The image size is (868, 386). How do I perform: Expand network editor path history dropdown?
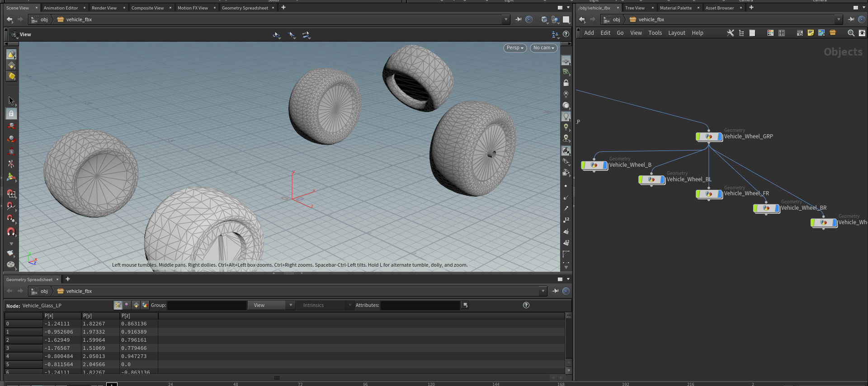(839, 19)
